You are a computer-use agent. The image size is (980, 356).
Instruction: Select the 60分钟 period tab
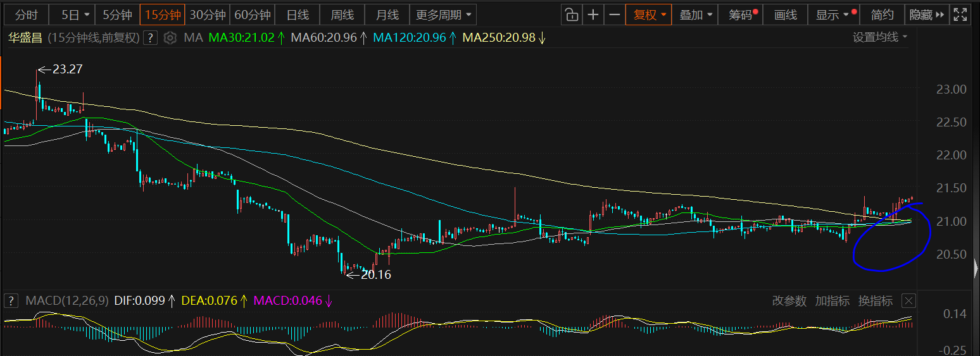pos(253,15)
